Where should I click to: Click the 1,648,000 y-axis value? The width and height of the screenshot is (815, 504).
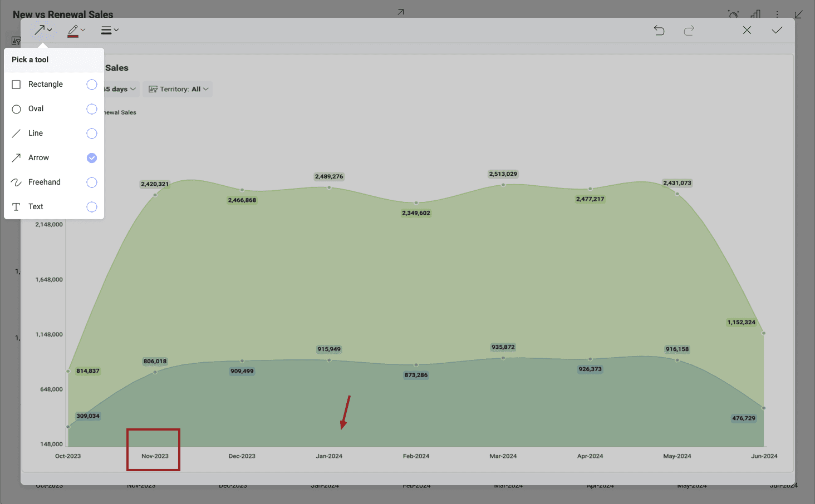pyautogui.click(x=49, y=280)
